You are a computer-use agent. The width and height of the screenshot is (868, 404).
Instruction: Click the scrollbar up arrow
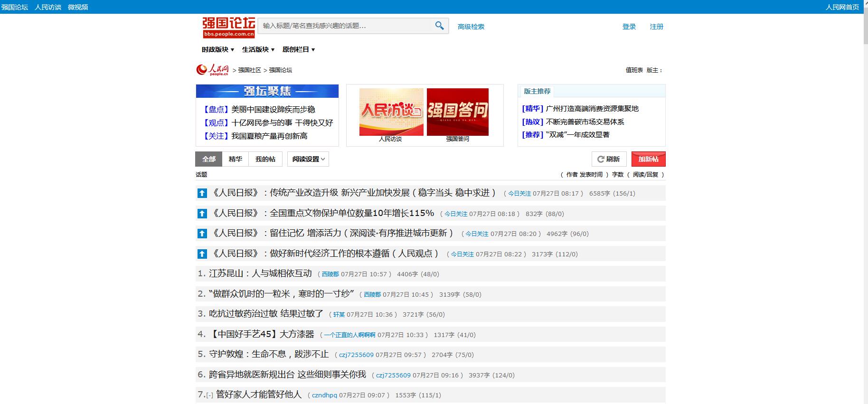tap(866, 3)
